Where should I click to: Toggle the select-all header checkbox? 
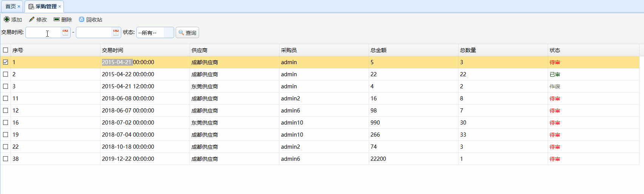click(6, 50)
